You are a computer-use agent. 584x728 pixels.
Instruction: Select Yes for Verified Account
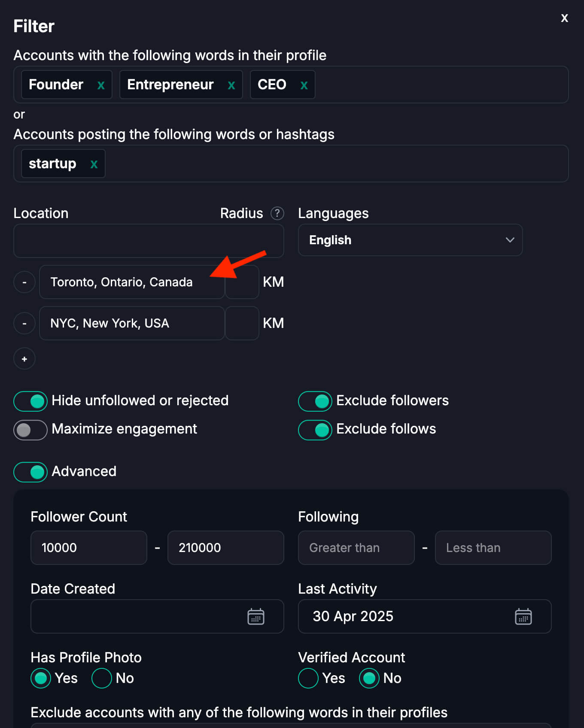[308, 678]
